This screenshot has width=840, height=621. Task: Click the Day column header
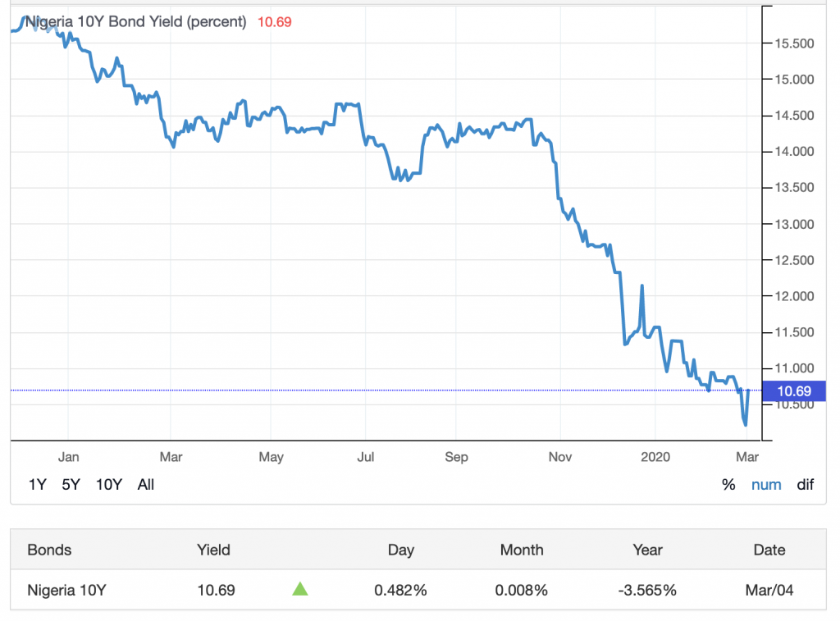click(401, 550)
